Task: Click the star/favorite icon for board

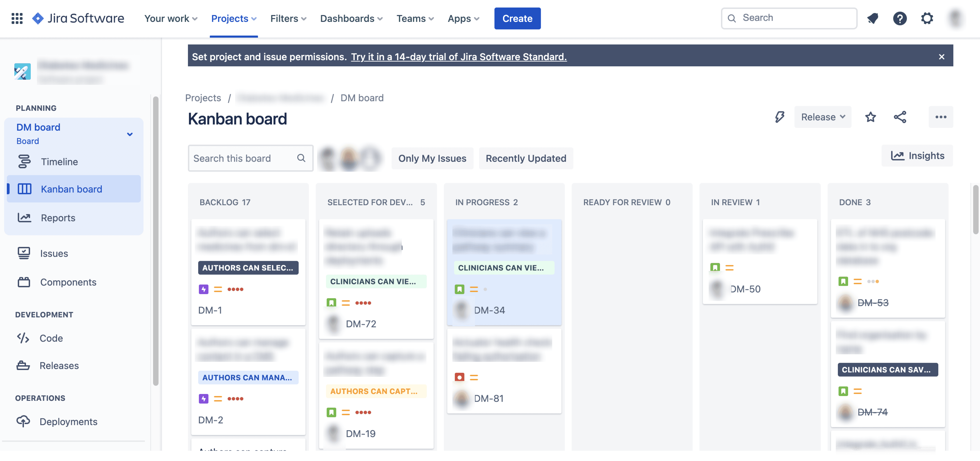Action: pos(871,117)
